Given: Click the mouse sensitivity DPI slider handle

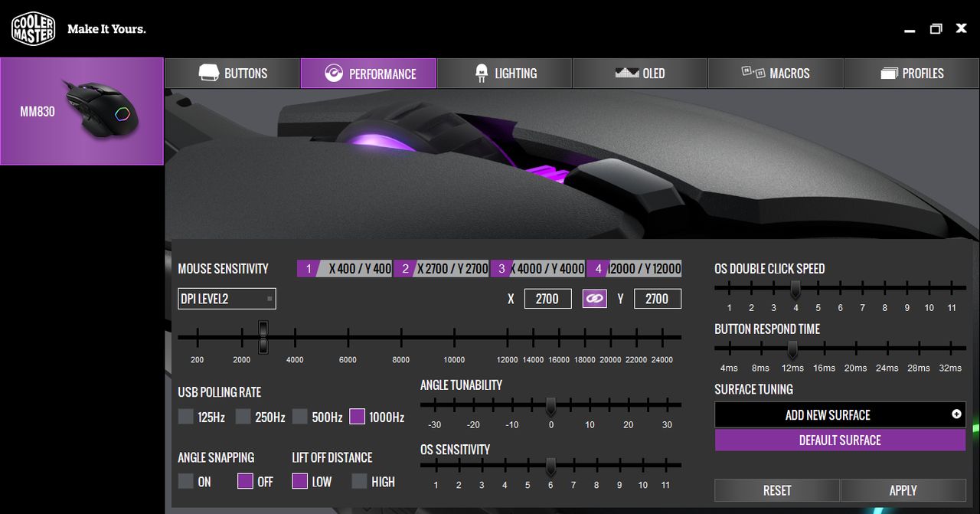Looking at the screenshot, I should click(263, 337).
